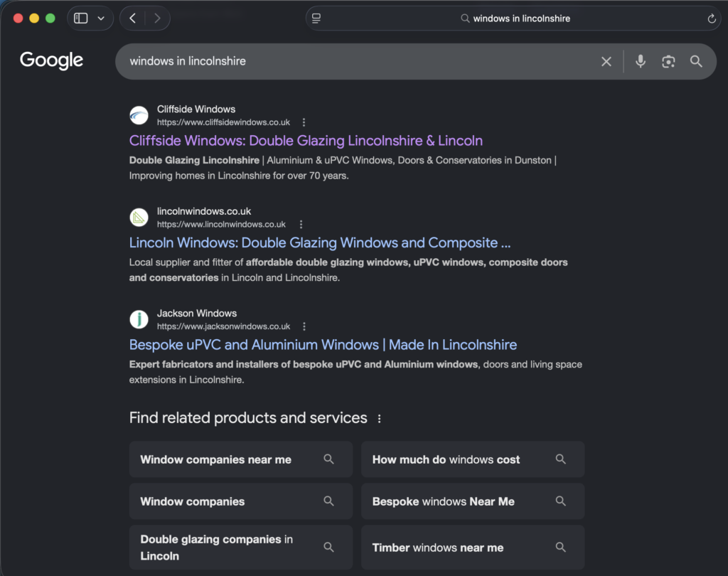Open Cliffside Windows: Double Glazing Lincolnshire link
This screenshot has width=728, height=576.
click(x=306, y=141)
